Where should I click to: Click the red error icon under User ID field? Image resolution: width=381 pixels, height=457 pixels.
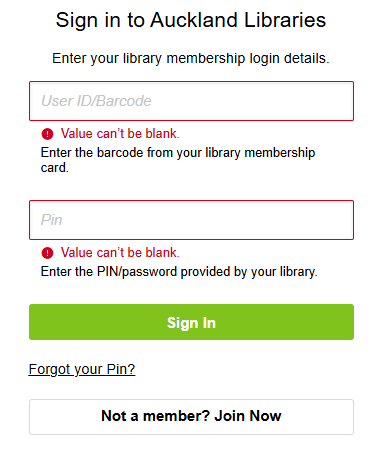[47, 134]
